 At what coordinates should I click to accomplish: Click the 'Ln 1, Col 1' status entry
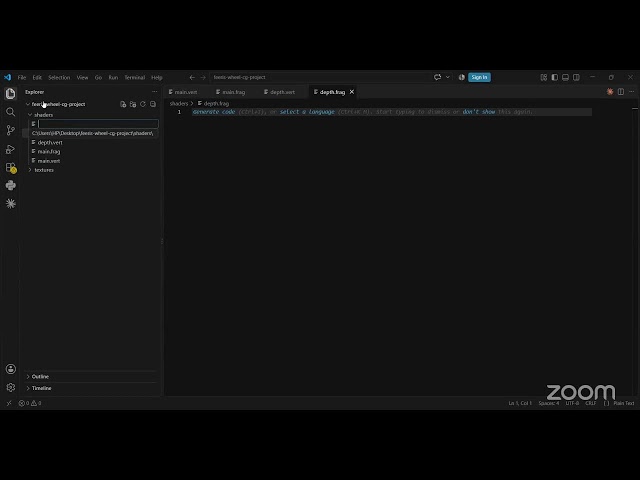520,403
